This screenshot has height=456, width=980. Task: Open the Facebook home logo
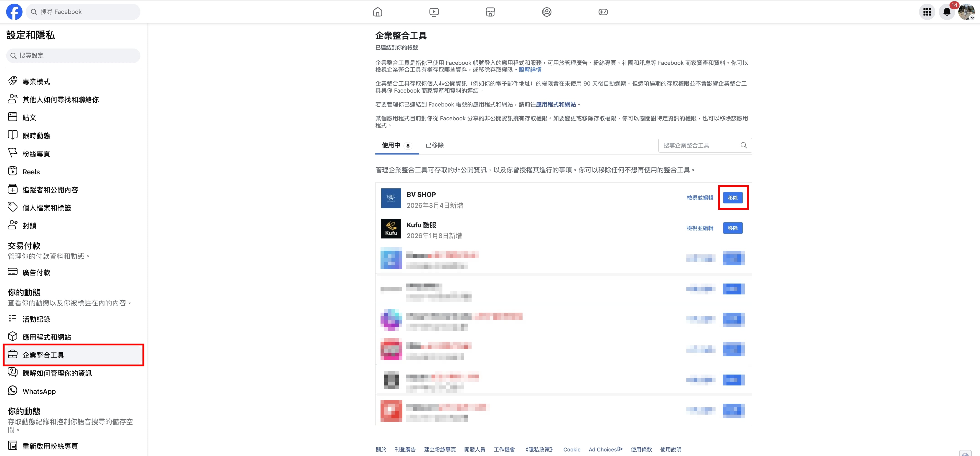click(x=14, y=12)
